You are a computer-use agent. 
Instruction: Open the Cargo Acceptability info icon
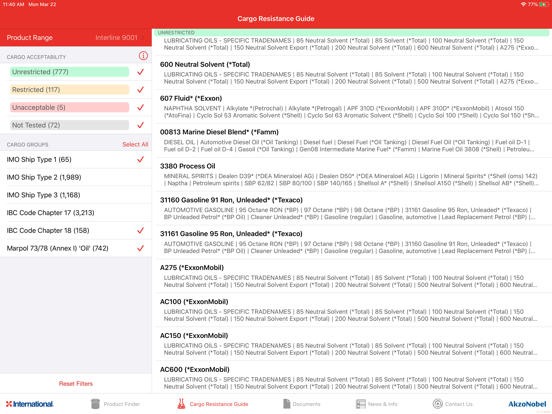pos(143,56)
